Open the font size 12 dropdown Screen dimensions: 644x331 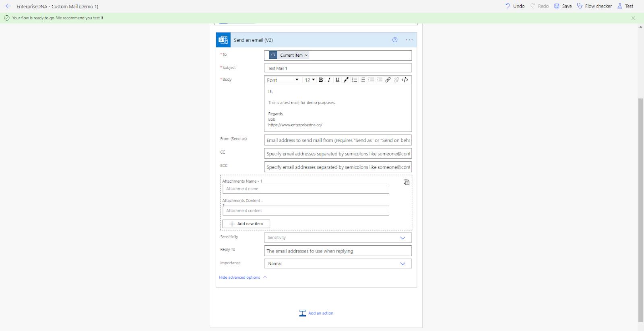[x=310, y=80]
